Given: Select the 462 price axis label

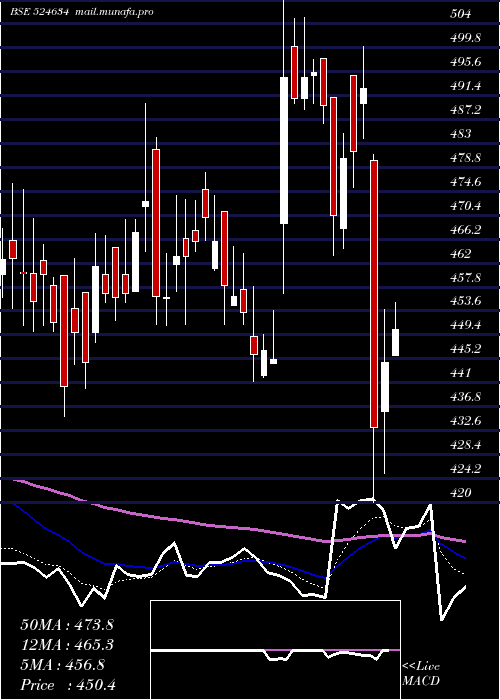Looking at the screenshot, I should (x=460, y=254).
